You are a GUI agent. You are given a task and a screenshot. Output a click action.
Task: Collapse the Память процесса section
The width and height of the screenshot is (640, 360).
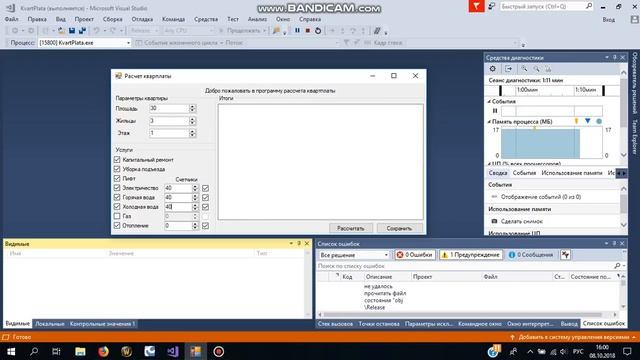pos(489,122)
